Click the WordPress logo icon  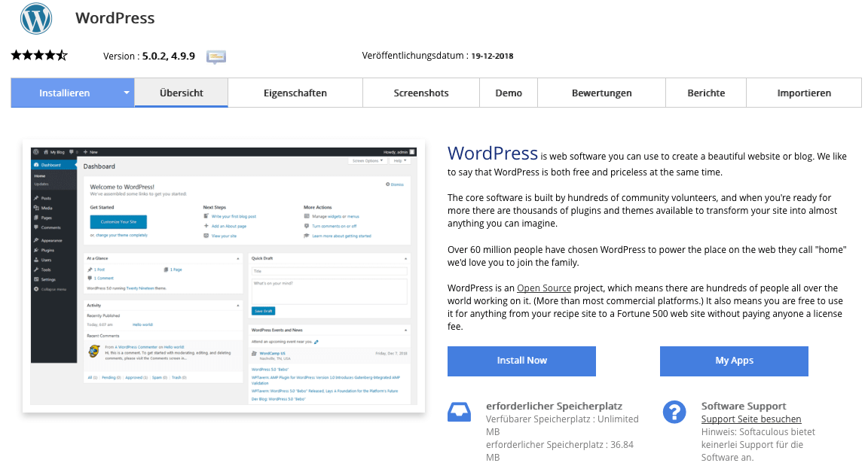click(x=36, y=18)
